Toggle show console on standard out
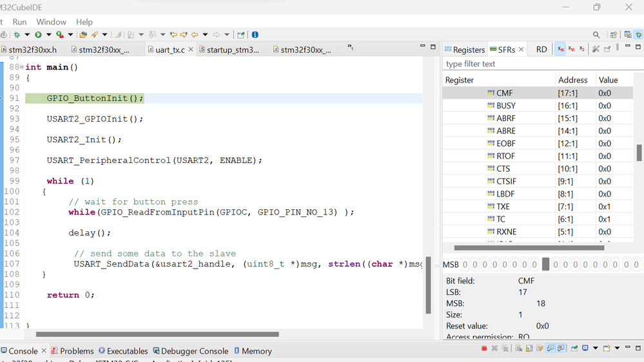Image resolution: width=644 pixels, height=362 pixels. (x=551, y=348)
